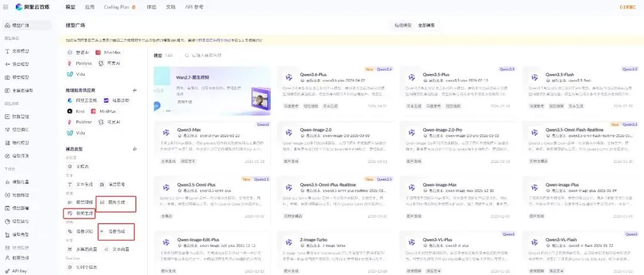Open the Qwen-Image-2.0-Pro model card title
644x275 pixels.
tap(444, 129)
